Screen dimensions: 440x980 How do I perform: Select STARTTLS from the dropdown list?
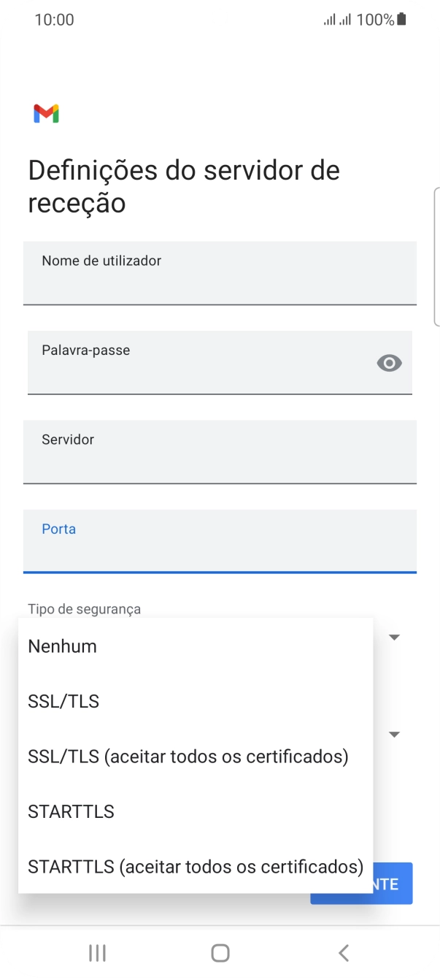pyautogui.click(x=71, y=811)
